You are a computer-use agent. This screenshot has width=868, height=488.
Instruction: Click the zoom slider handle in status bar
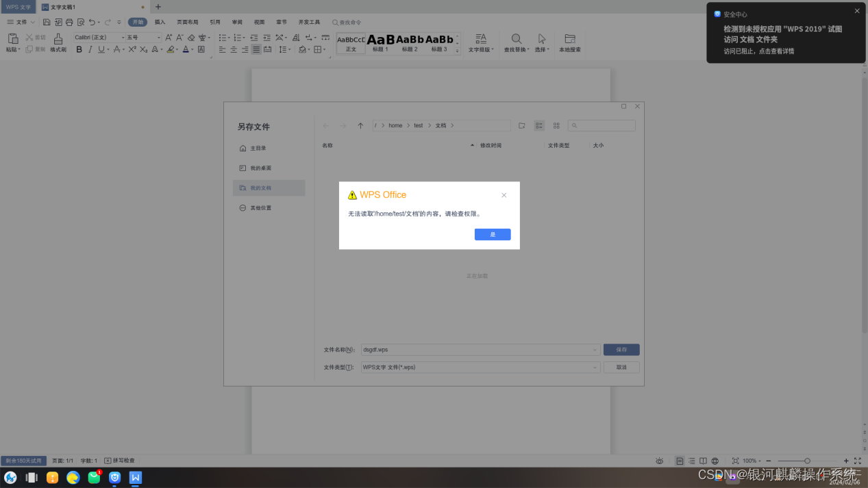(x=807, y=461)
